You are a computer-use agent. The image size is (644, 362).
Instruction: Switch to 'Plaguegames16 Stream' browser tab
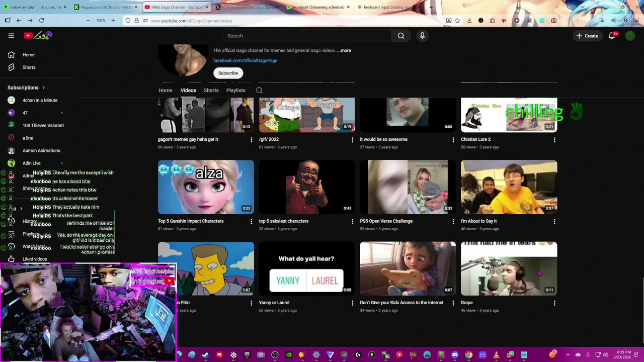106,7
